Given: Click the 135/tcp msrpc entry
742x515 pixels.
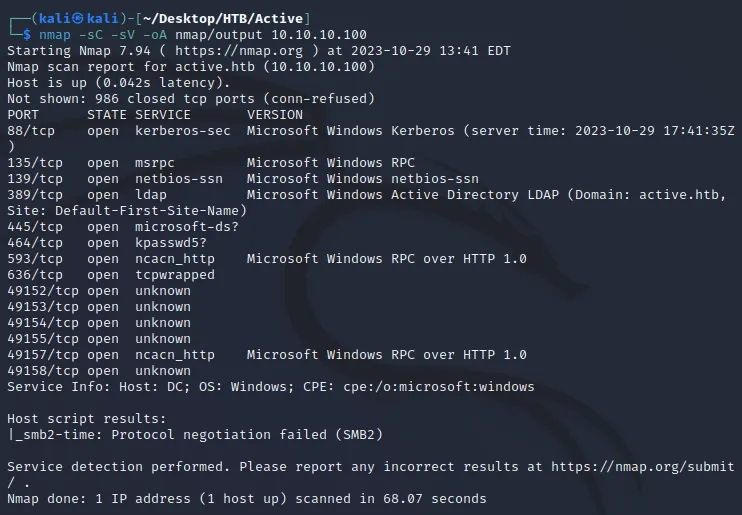Looking at the screenshot, I should [x=211, y=163].
